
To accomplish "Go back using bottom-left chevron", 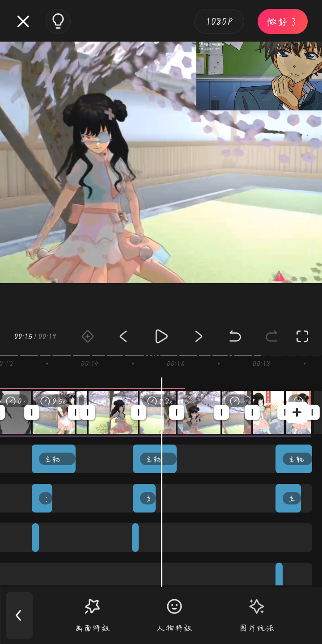I will [x=19, y=615].
